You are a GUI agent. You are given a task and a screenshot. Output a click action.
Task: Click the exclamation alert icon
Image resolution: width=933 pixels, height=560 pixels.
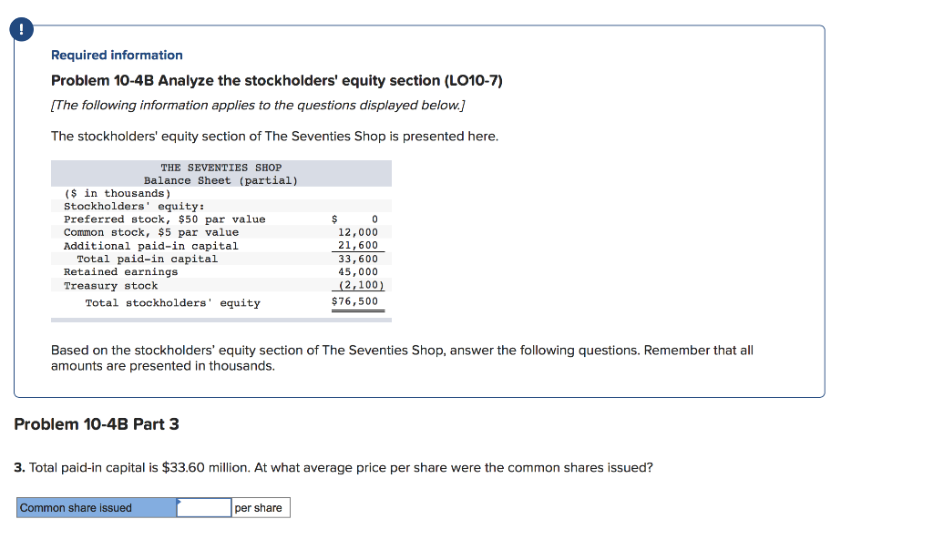point(20,29)
